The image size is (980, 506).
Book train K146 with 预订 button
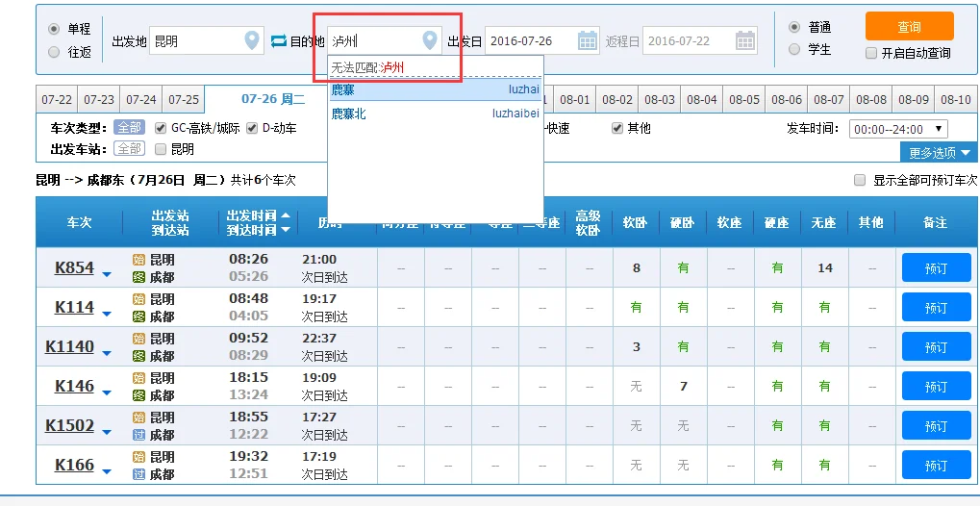tap(936, 387)
